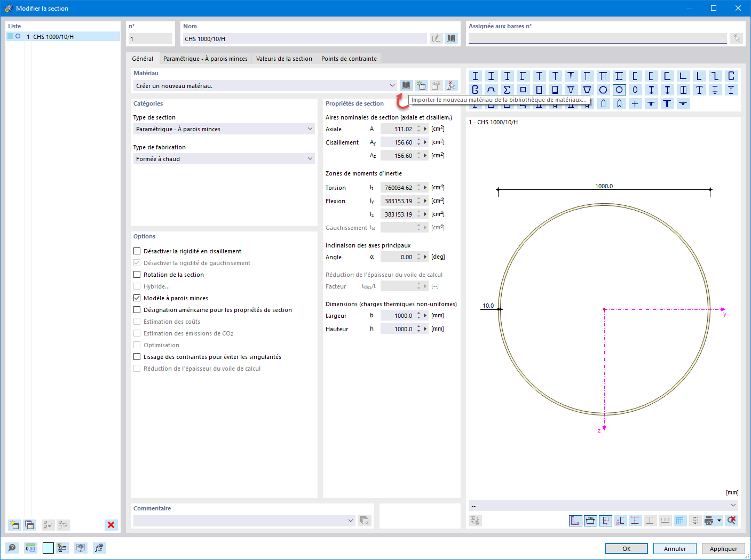
Task: Click the Annuler button
Action: click(x=675, y=549)
